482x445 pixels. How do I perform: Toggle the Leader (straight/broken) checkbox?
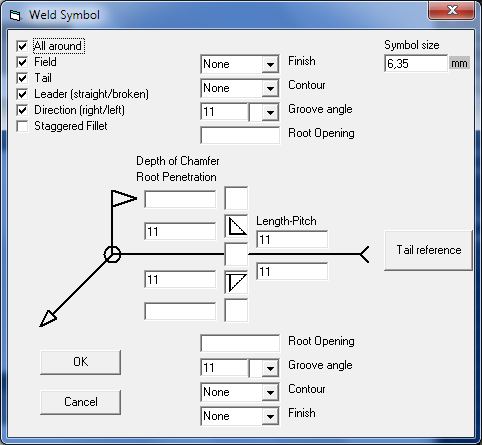[22, 94]
